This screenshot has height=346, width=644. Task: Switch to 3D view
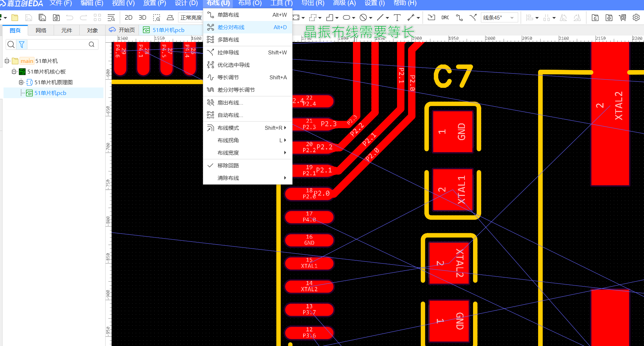143,17
